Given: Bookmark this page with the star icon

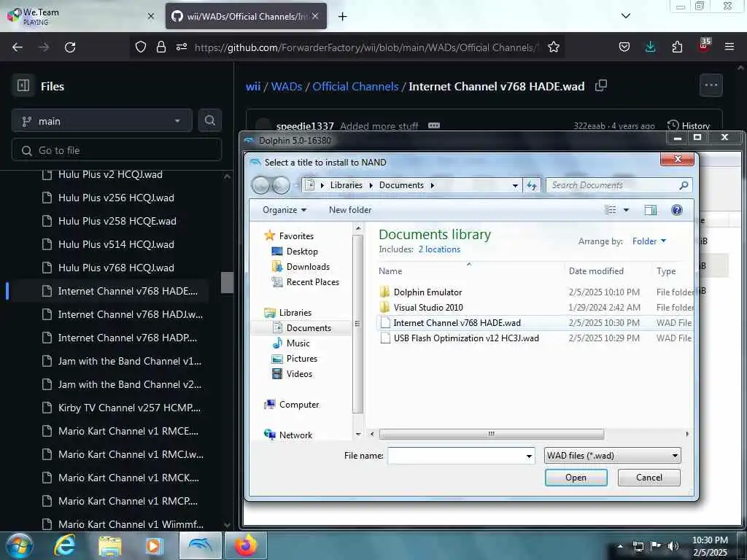Looking at the screenshot, I should (553, 47).
